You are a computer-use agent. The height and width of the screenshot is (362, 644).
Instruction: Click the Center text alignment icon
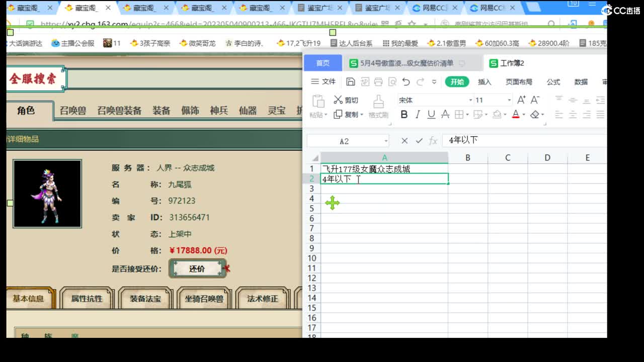pyautogui.click(x=573, y=115)
